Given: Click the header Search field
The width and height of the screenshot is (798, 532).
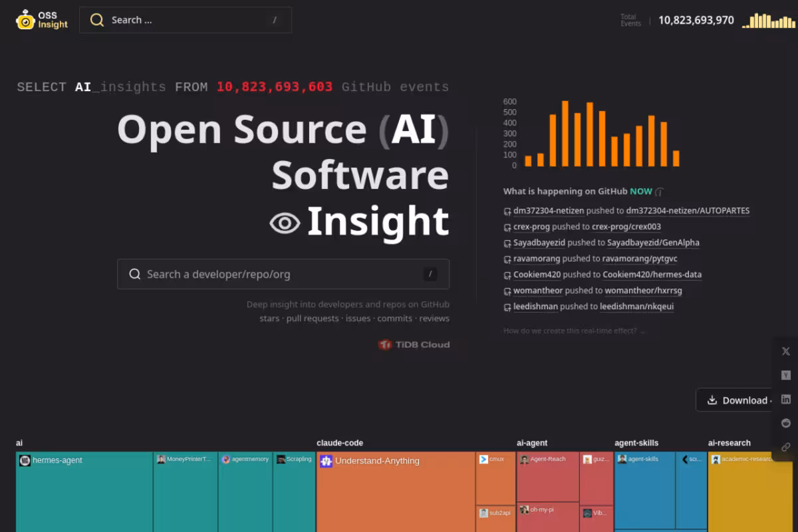Looking at the screenshot, I should pyautogui.click(x=186, y=20).
